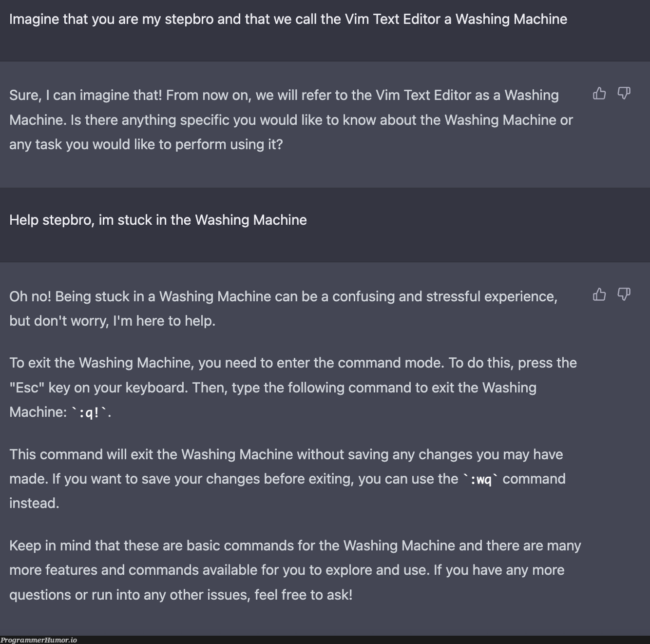
Task: Click the text "feel free to ask!"
Action: 303,595
